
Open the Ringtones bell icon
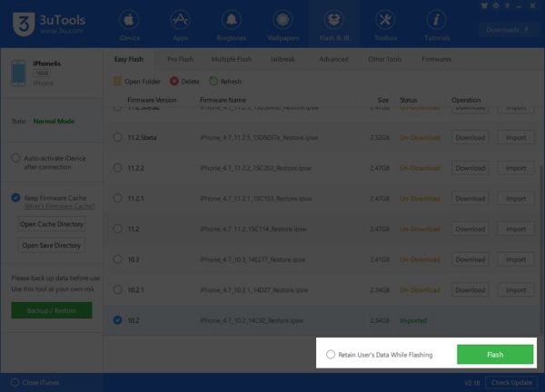(x=232, y=20)
